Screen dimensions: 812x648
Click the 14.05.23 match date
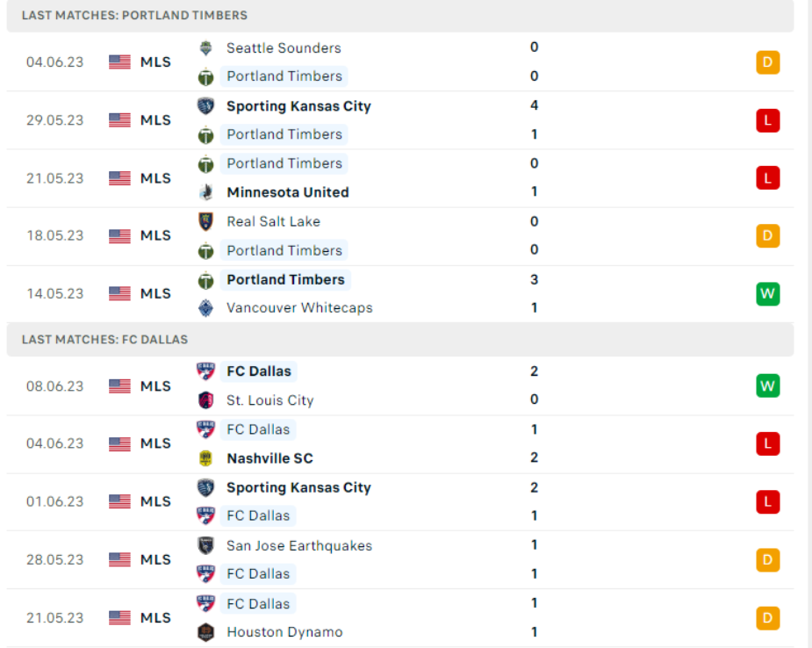[x=54, y=293]
